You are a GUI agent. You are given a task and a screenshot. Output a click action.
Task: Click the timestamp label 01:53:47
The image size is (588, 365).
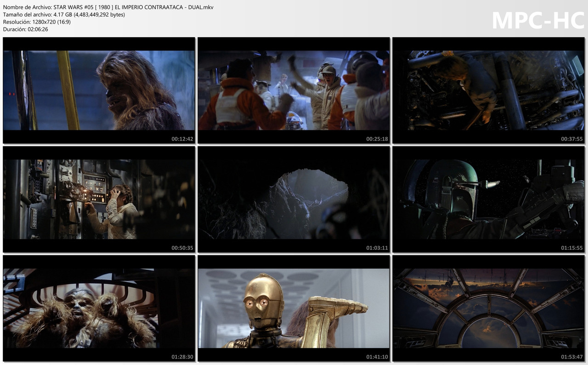(572, 357)
